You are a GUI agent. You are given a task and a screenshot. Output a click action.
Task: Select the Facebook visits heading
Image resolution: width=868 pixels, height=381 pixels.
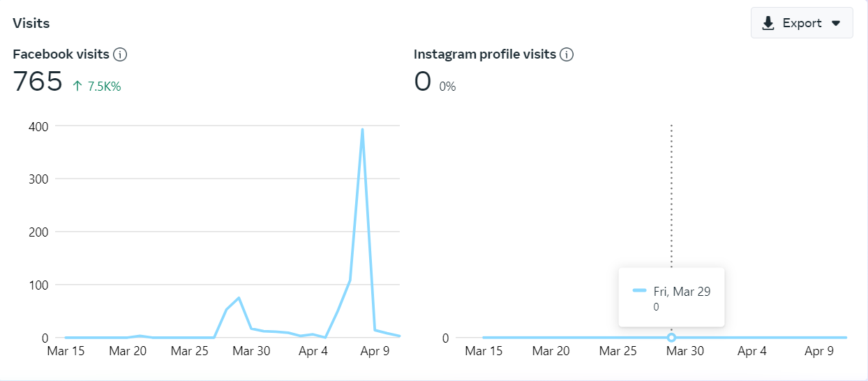[x=61, y=54]
